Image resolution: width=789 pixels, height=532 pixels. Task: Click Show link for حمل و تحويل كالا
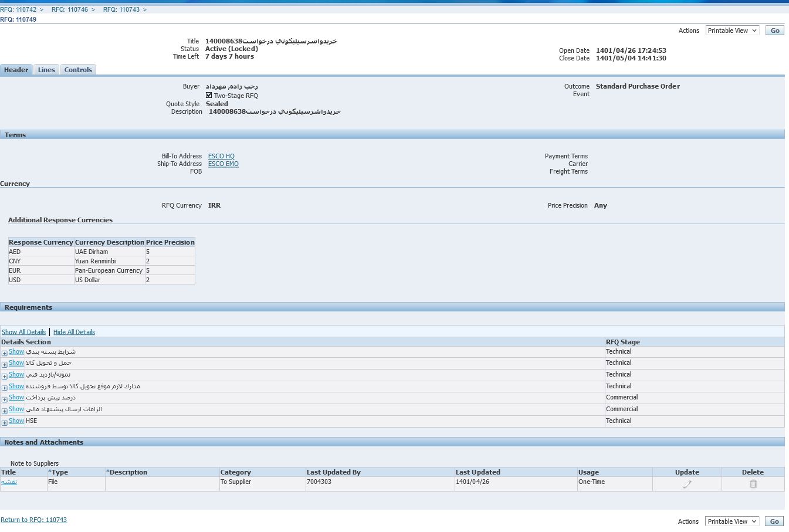tap(16, 362)
